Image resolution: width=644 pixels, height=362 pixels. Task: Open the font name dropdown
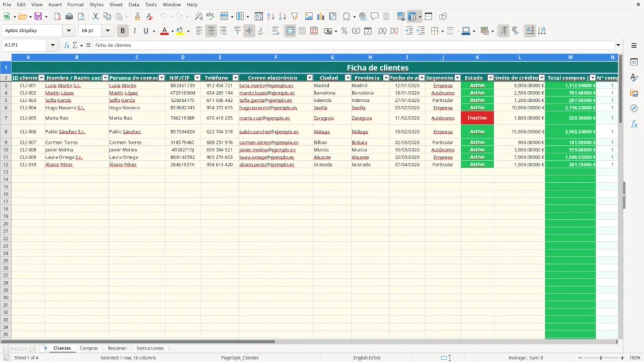pyautogui.click(x=69, y=30)
